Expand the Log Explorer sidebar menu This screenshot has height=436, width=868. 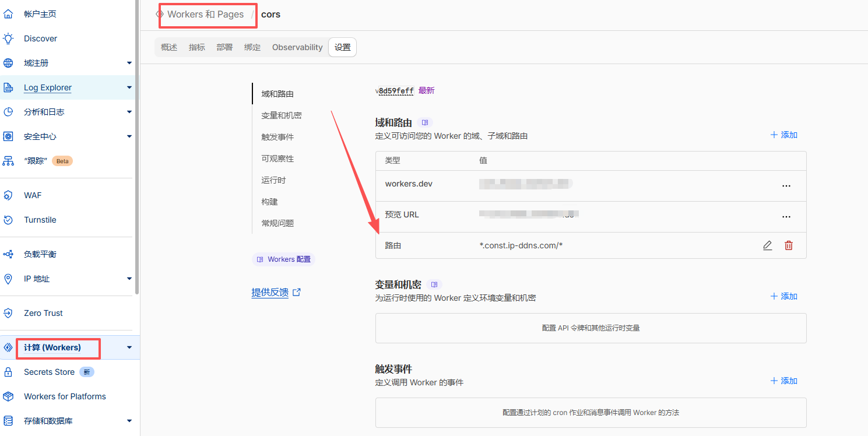pos(129,87)
